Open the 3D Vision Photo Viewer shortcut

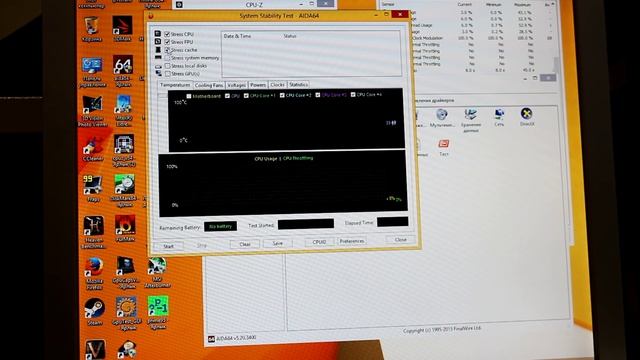(93, 109)
